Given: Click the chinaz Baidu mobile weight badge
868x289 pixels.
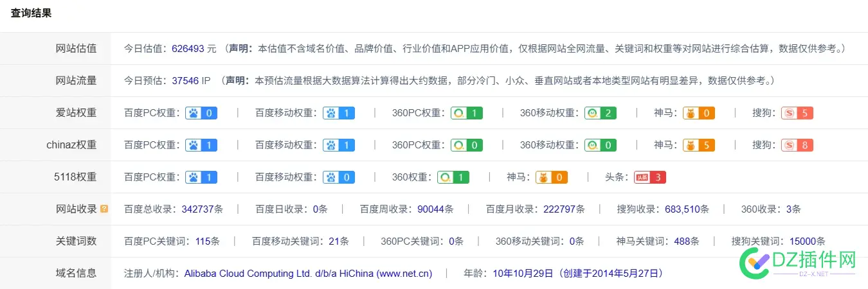Looking at the screenshot, I should pos(339,145).
